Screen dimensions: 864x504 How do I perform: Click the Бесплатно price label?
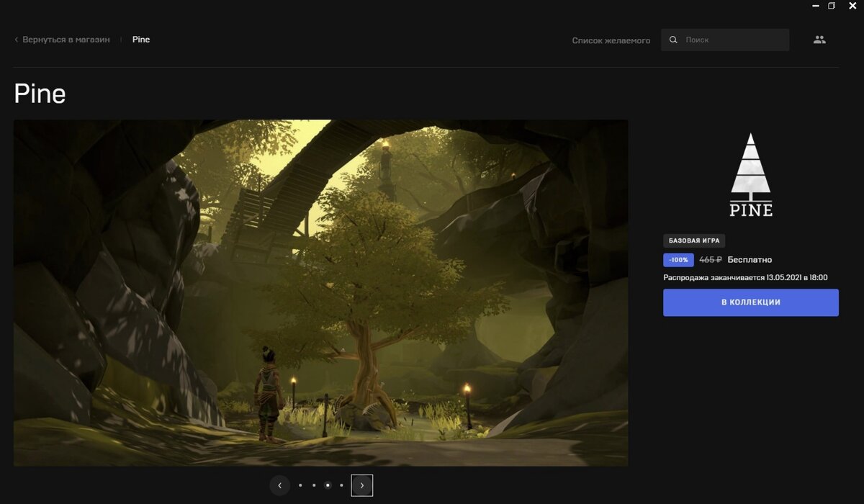pyautogui.click(x=750, y=260)
